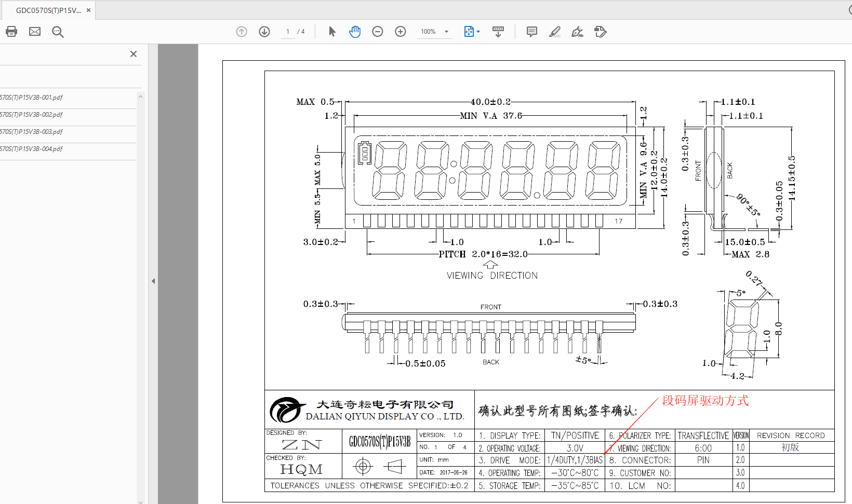Click the stamp/share toolbar icon
The width and height of the screenshot is (852, 504).
click(600, 32)
